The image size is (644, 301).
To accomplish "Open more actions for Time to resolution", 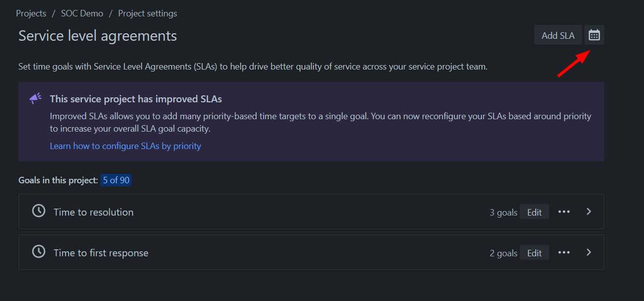I will [x=564, y=212].
